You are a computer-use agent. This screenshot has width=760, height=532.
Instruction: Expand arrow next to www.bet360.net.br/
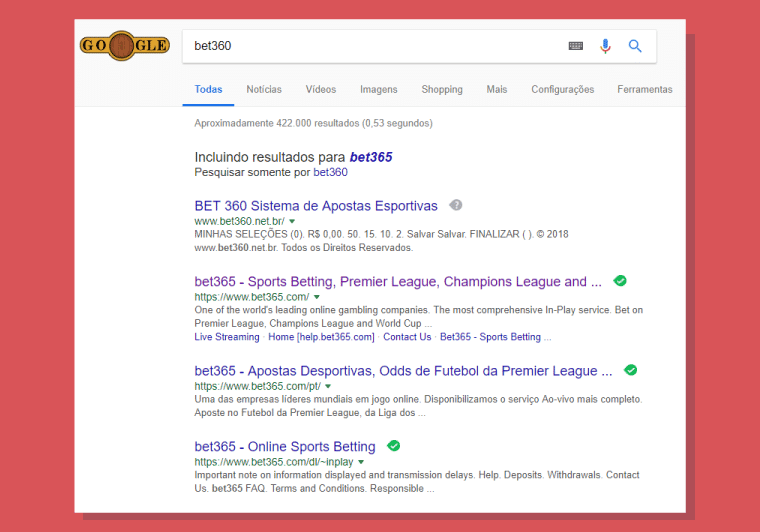(x=292, y=221)
